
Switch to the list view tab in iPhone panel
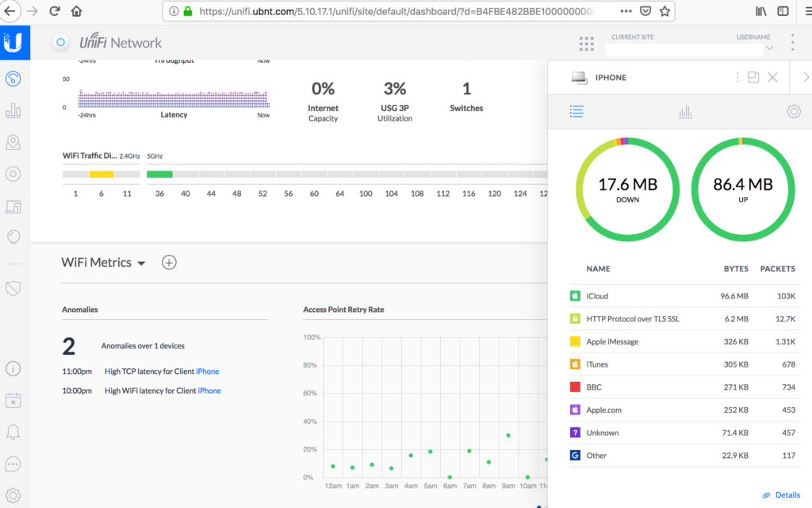click(x=576, y=111)
